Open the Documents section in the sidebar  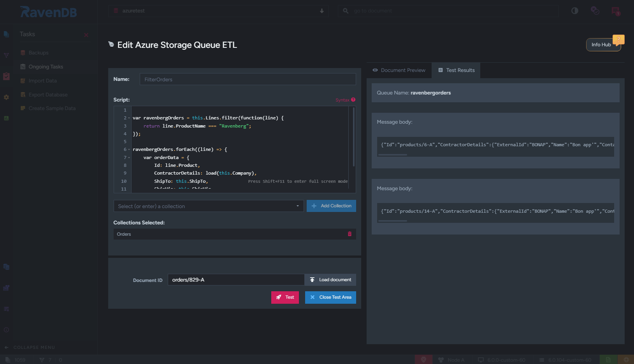[6, 34]
